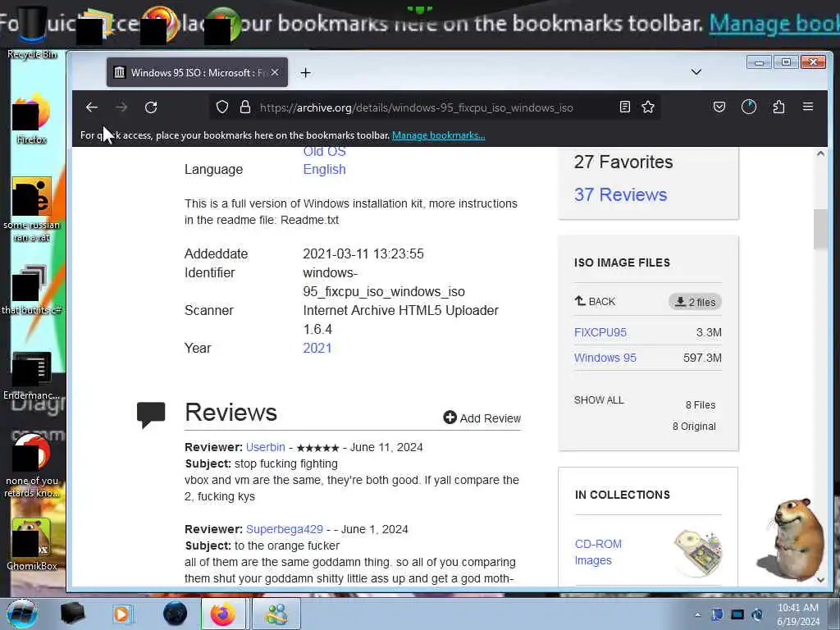Open media player taskbar icon
Viewport: 840px width, 630px height.
pos(122,614)
